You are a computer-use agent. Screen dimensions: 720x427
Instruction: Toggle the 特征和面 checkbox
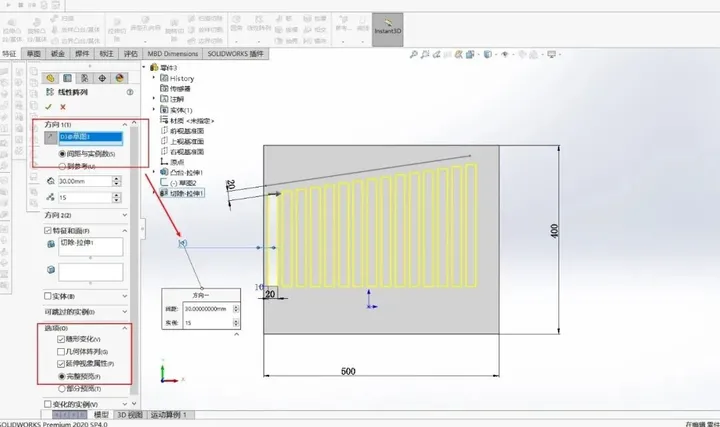47,230
